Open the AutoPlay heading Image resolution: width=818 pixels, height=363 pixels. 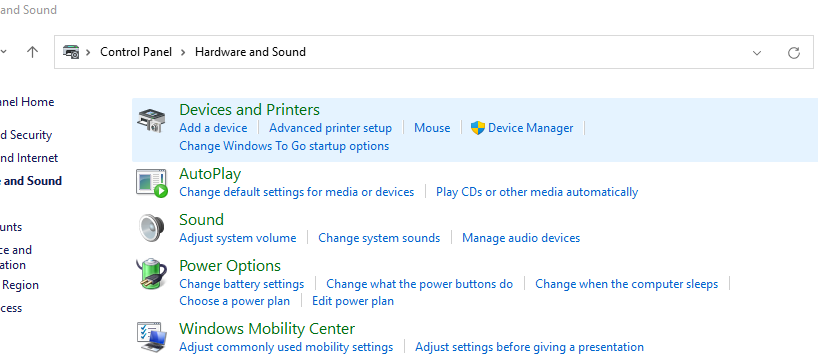tap(210, 174)
